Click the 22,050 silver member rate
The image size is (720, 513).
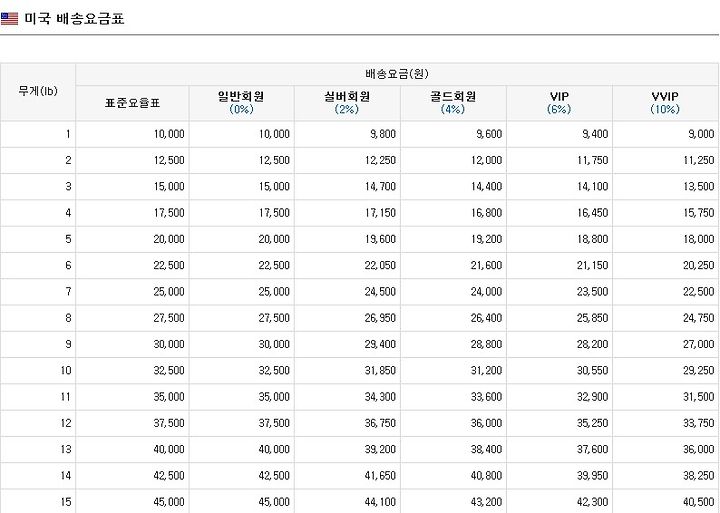(380, 265)
